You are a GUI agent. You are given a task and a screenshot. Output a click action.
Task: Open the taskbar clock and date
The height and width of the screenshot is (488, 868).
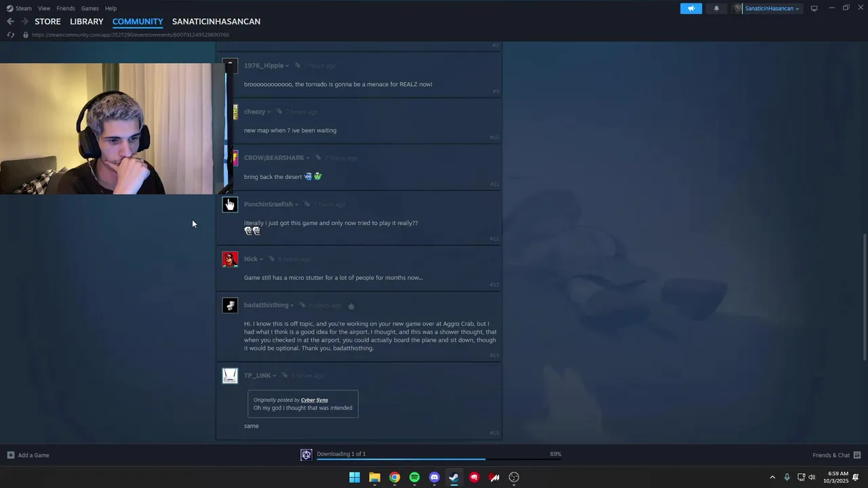(x=837, y=477)
